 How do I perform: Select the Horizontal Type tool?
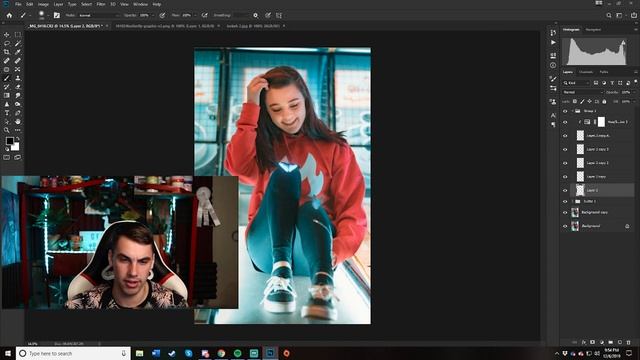point(7,113)
